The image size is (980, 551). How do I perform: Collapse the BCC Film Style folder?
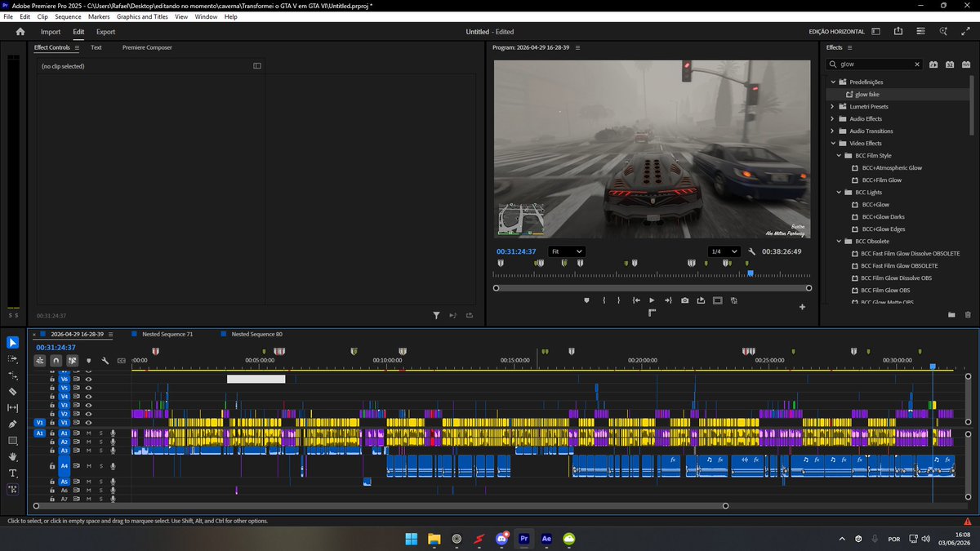tap(838, 155)
